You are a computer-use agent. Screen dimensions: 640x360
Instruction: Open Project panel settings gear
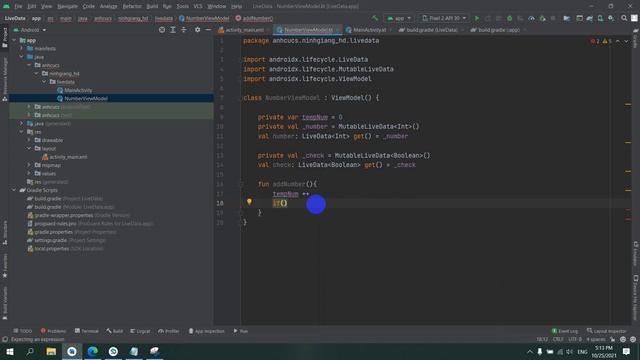coord(198,30)
